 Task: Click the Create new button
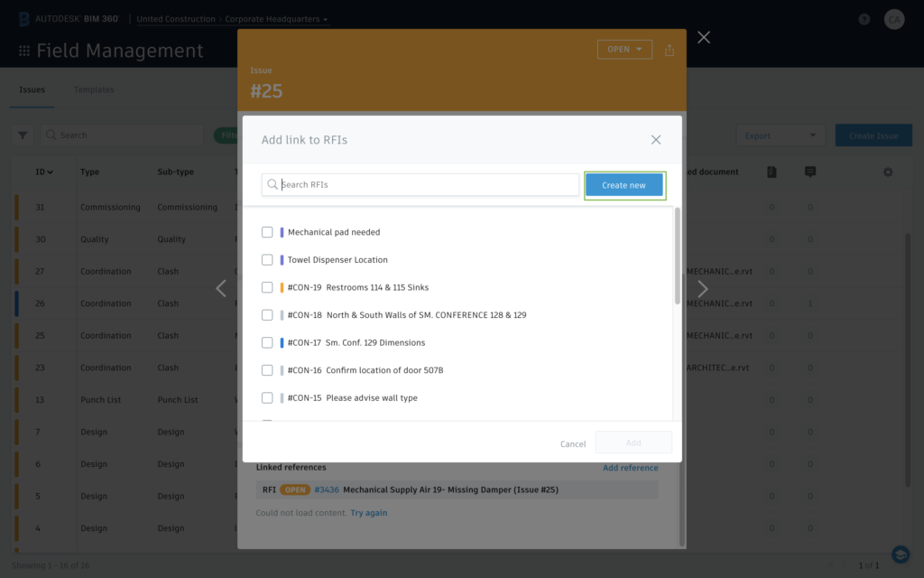624,184
